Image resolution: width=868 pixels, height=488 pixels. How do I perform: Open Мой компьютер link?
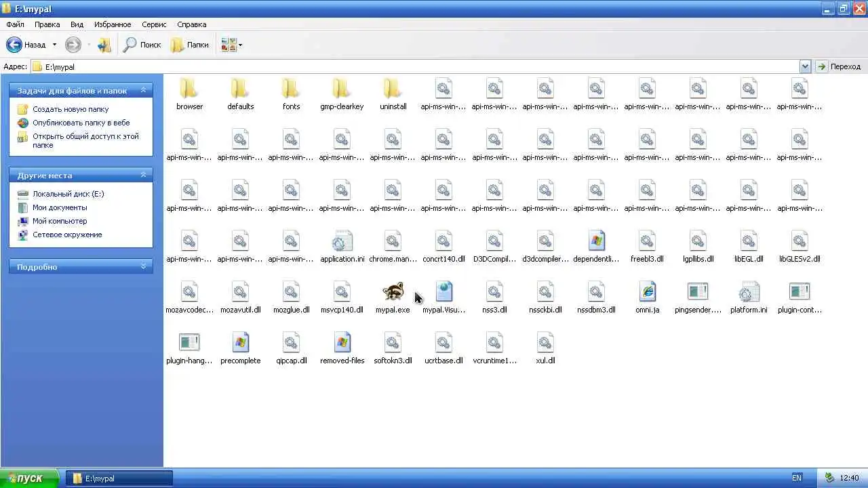pyautogui.click(x=60, y=221)
